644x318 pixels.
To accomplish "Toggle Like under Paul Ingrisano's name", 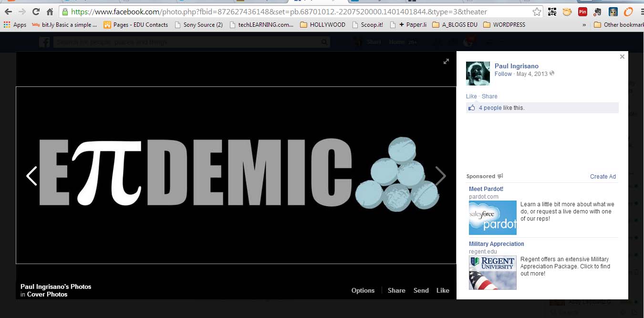I will [471, 96].
